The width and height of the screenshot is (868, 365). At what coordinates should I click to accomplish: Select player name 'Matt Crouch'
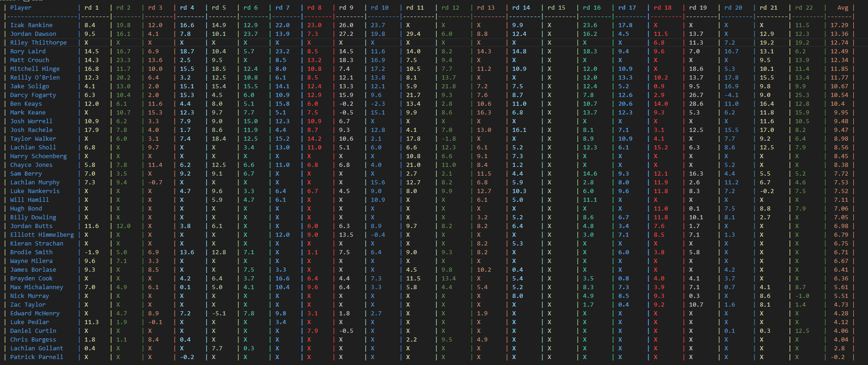point(29,60)
